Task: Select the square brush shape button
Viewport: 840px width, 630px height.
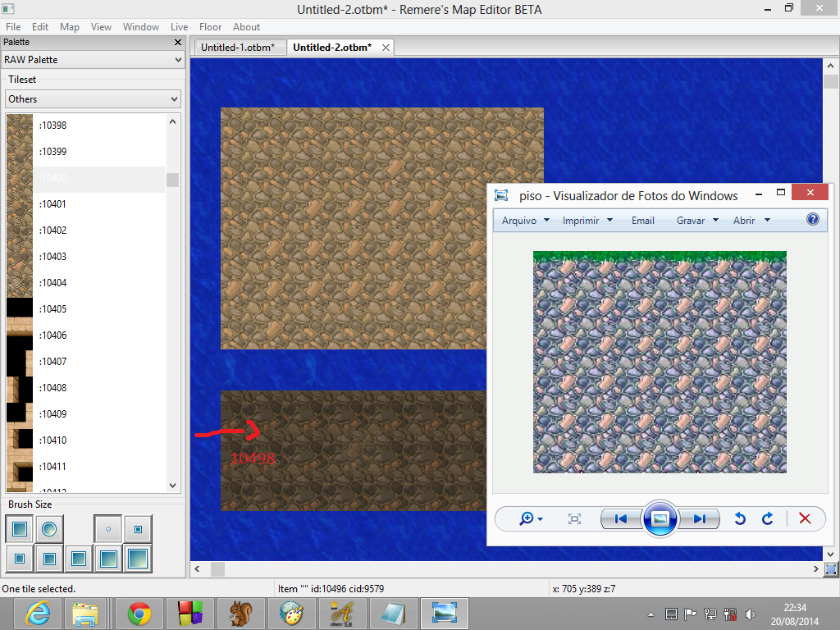Action: tap(20, 529)
